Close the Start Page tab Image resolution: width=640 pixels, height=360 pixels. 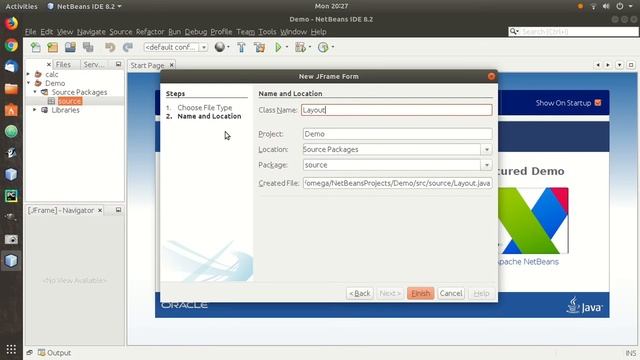point(172,65)
